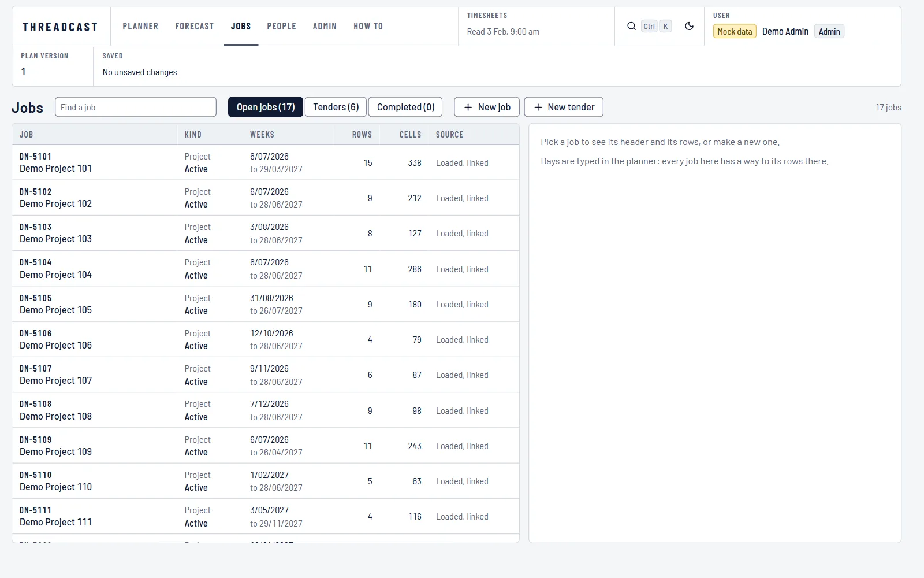924x578 pixels.
Task: Click the Demo Admin user name
Action: [785, 32]
